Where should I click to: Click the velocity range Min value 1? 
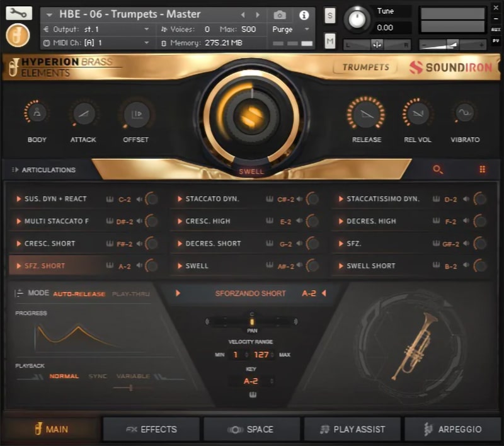[236, 355]
